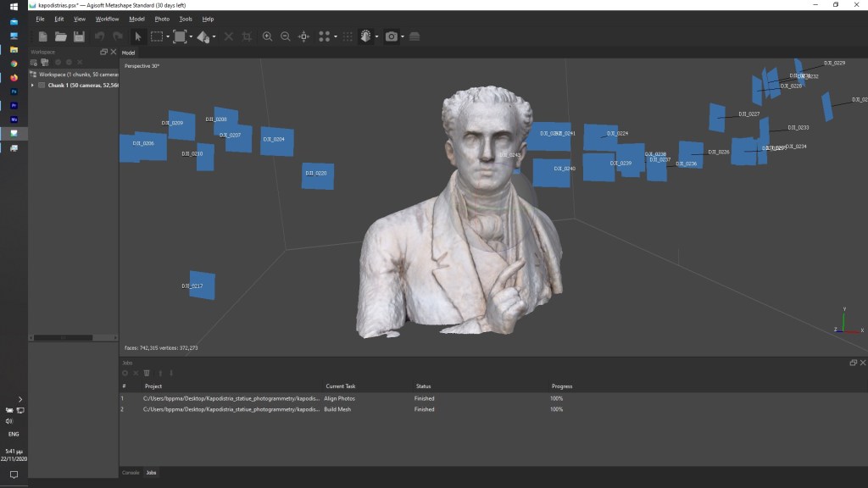Viewport: 868px width, 488px height.
Task: Choose the Rectangle Selection tool
Action: (157, 36)
